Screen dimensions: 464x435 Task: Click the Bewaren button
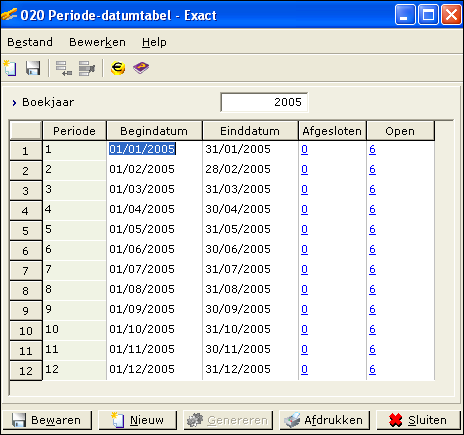coord(47,420)
